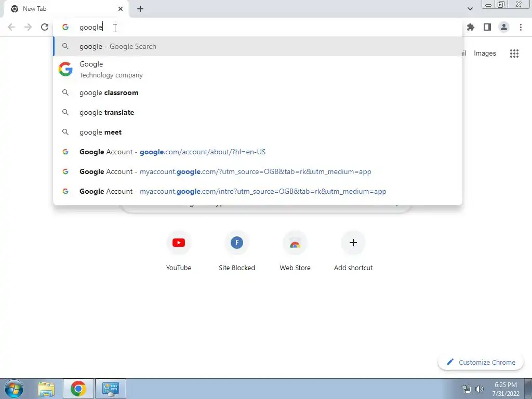Open myaccount.google.com/intro suggestion

coord(258,191)
